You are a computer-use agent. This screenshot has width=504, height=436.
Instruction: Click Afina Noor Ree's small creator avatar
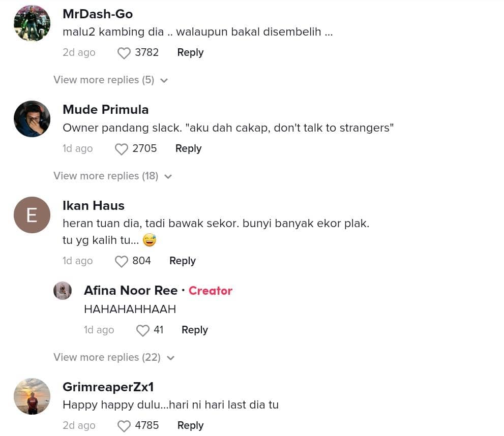63,291
